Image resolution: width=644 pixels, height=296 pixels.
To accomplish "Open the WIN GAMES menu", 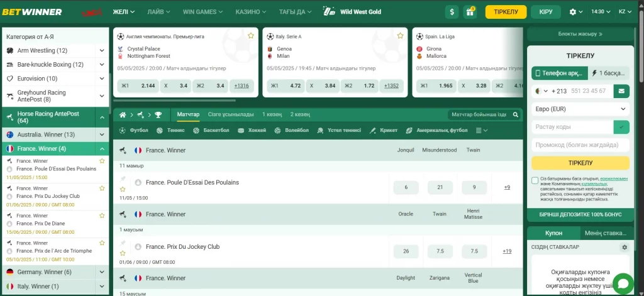I will point(203,12).
